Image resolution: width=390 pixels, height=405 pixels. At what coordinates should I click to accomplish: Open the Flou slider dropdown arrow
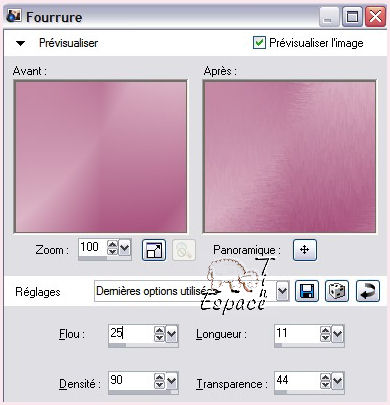click(x=171, y=334)
